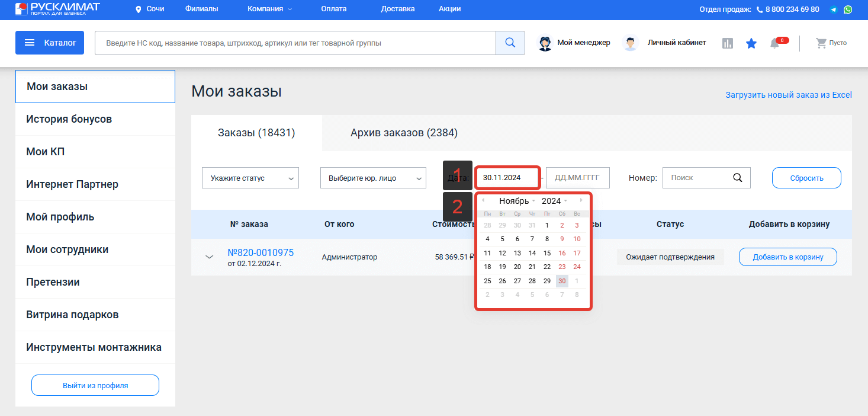Select November 20 in calendar
Image resolution: width=868 pixels, height=416 pixels.
[517, 267]
